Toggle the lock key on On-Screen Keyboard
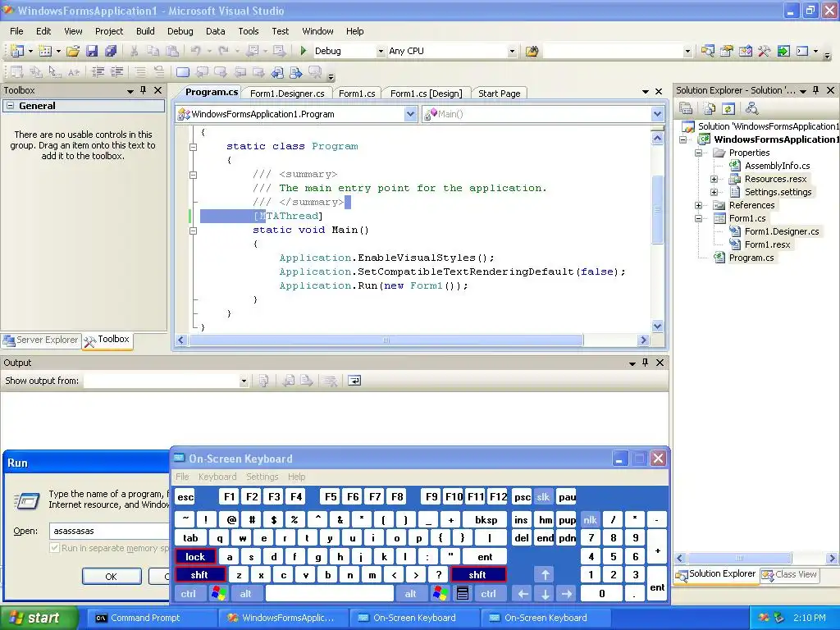This screenshot has width=840, height=630. coord(195,557)
